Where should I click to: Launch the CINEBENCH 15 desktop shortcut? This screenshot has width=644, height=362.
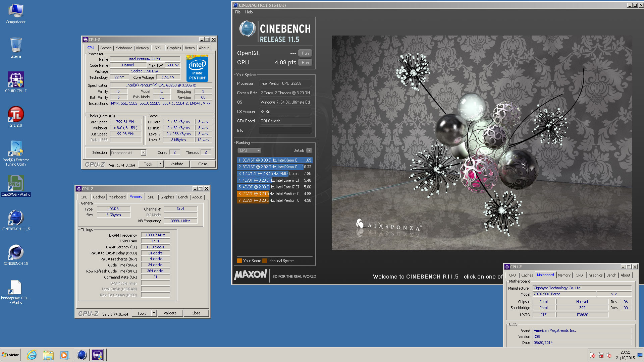pyautogui.click(x=16, y=255)
